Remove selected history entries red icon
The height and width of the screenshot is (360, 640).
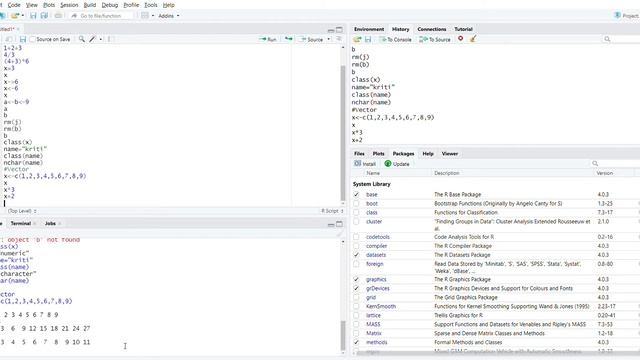pos(460,39)
